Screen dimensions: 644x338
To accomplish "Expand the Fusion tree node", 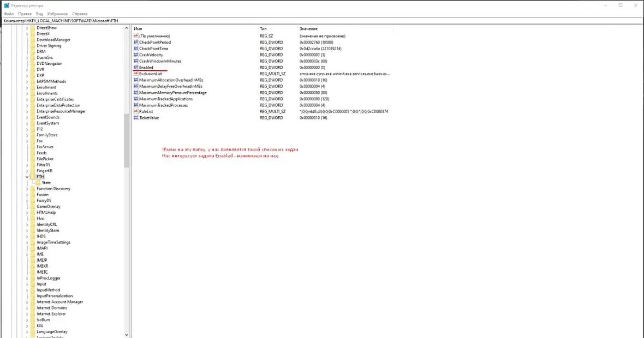I will [27, 195].
